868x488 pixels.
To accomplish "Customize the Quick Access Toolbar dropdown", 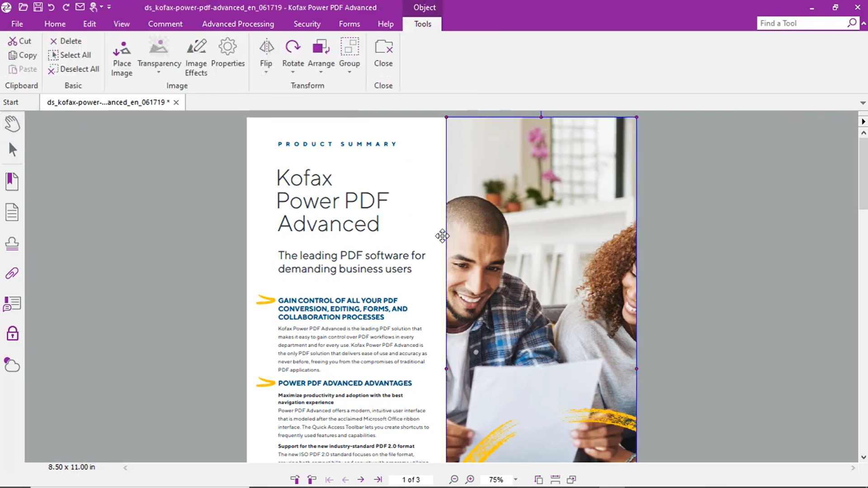I will point(109,7).
